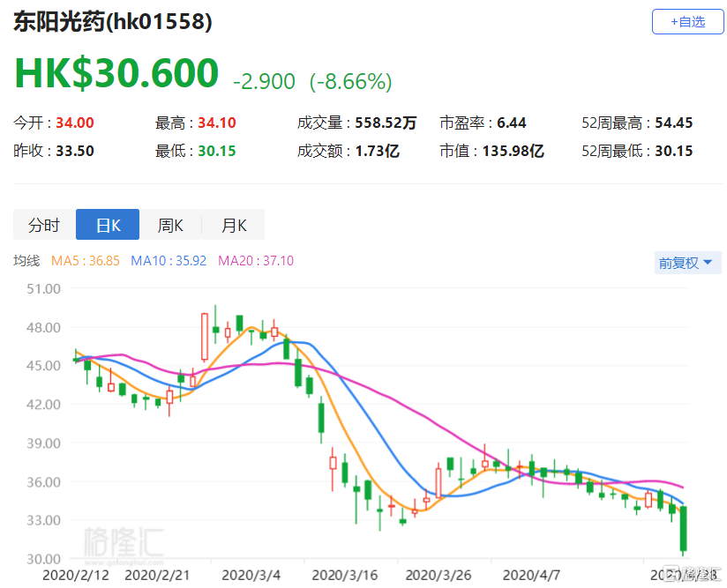Click the stock title 东阳光药(hk01558)
Viewport: 727px width, 588px height.
tap(113, 22)
